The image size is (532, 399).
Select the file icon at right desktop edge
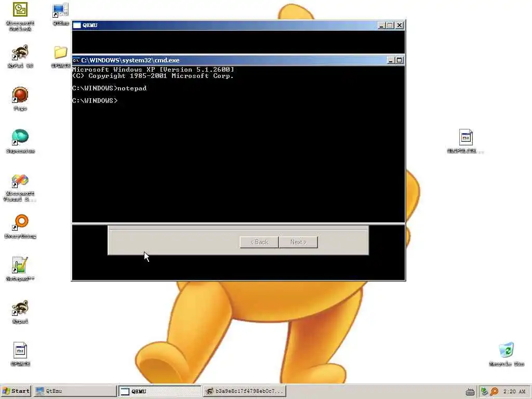pos(466,137)
